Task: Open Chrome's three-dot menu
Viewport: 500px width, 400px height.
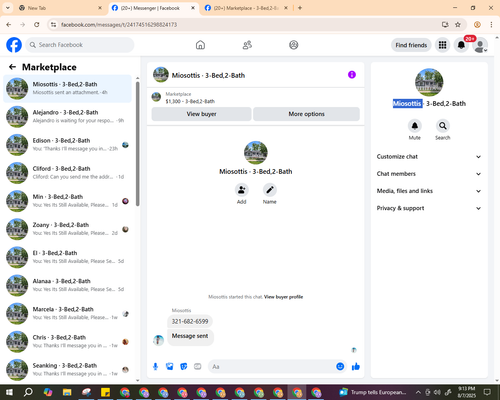Action: click(x=491, y=25)
